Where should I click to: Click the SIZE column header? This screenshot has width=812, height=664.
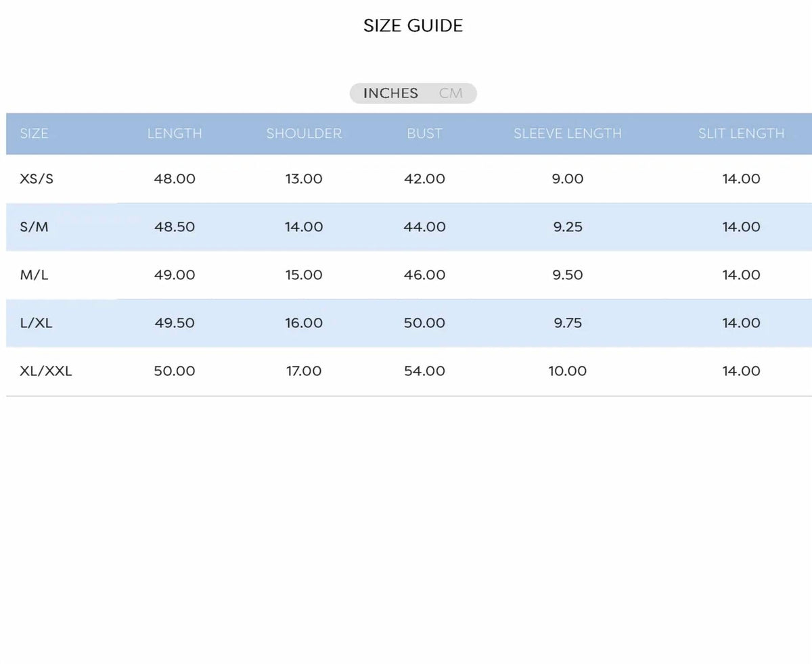pyautogui.click(x=34, y=134)
